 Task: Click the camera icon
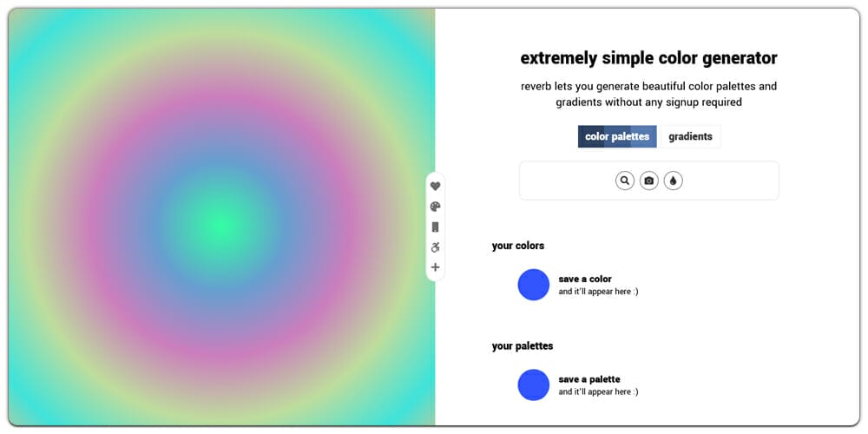tap(649, 181)
